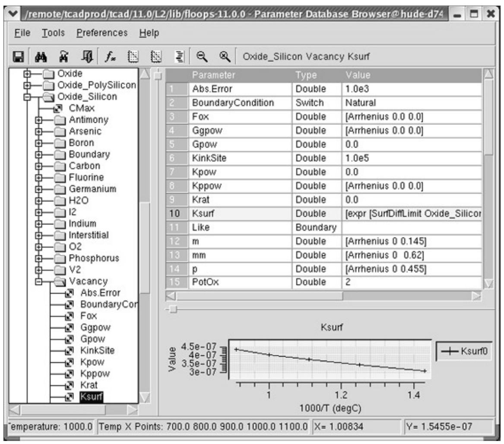Click the Find Next binoculars icon
504x444 pixels.
[x=64, y=57]
